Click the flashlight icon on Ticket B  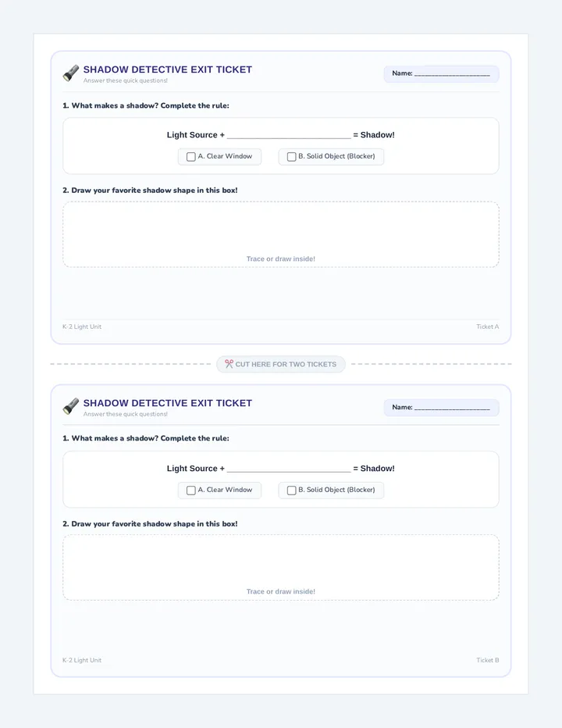[x=70, y=406]
